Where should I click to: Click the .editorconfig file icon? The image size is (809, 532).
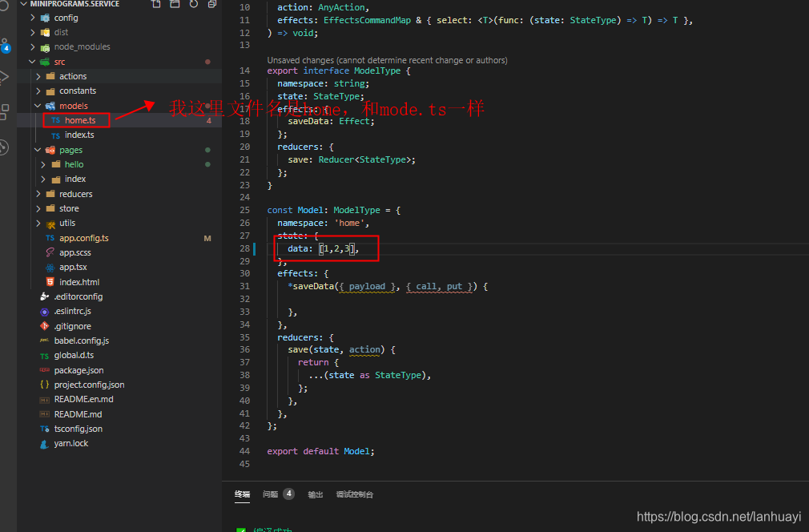click(x=44, y=296)
